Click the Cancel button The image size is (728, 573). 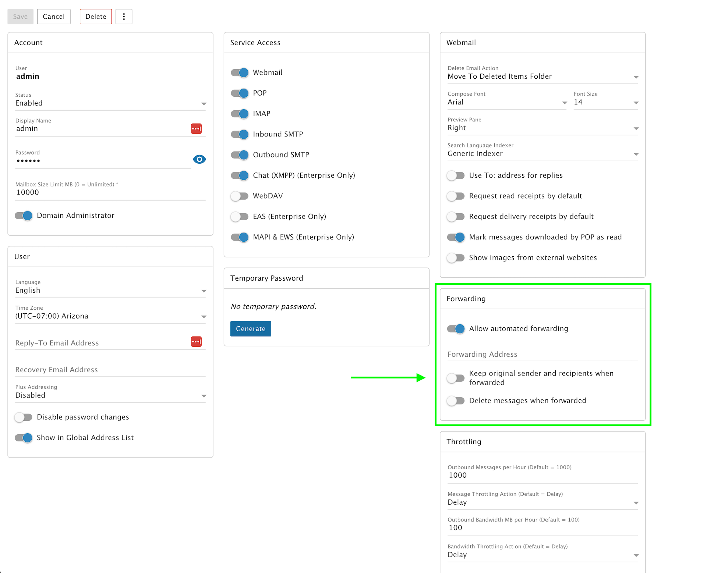pos(54,17)
